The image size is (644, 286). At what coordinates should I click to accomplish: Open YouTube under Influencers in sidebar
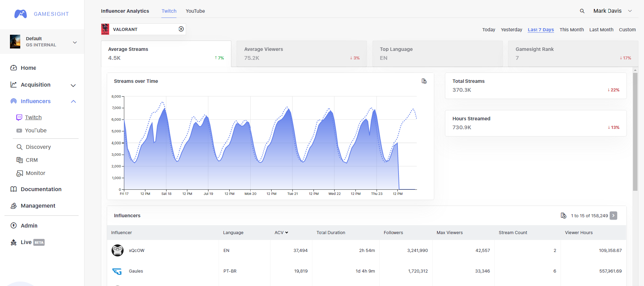tap(36, 130)
